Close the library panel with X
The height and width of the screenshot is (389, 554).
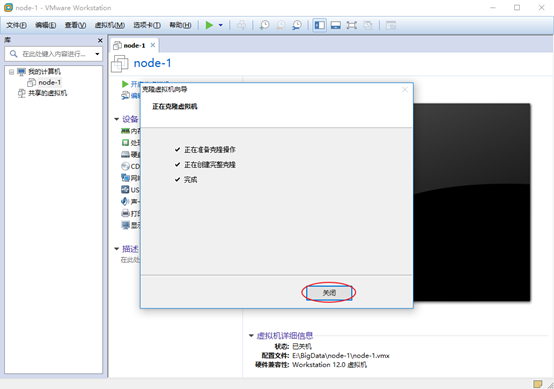[100, 40]
